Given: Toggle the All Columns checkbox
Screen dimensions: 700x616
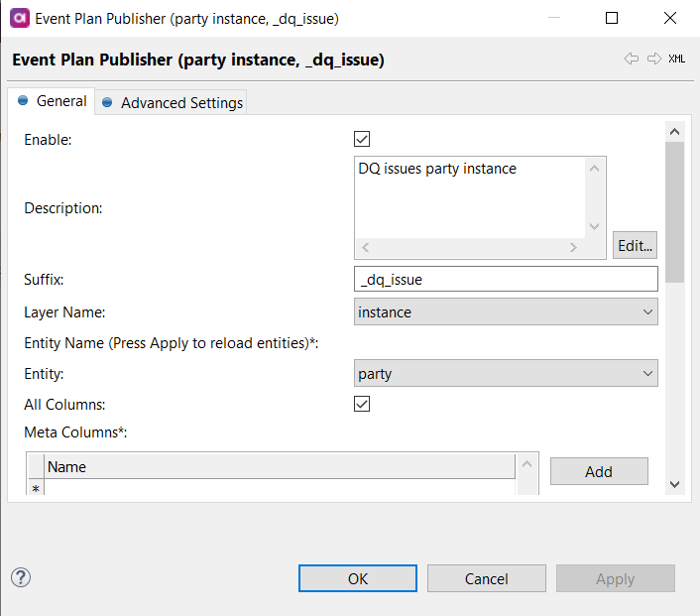Looking at the screenshot, I should (362, 404).
